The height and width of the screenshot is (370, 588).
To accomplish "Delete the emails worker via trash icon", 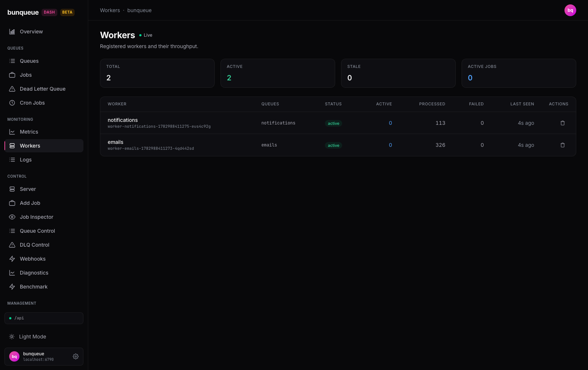I will click(562, 145).
